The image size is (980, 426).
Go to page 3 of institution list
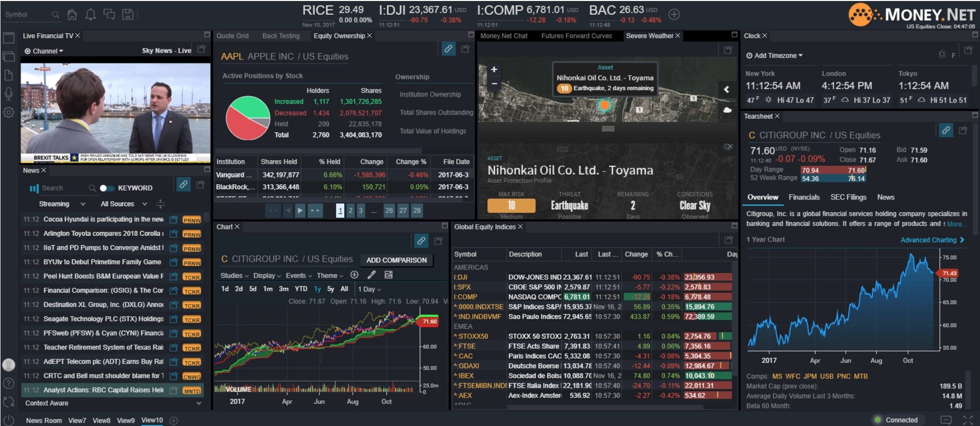[360, 210]
